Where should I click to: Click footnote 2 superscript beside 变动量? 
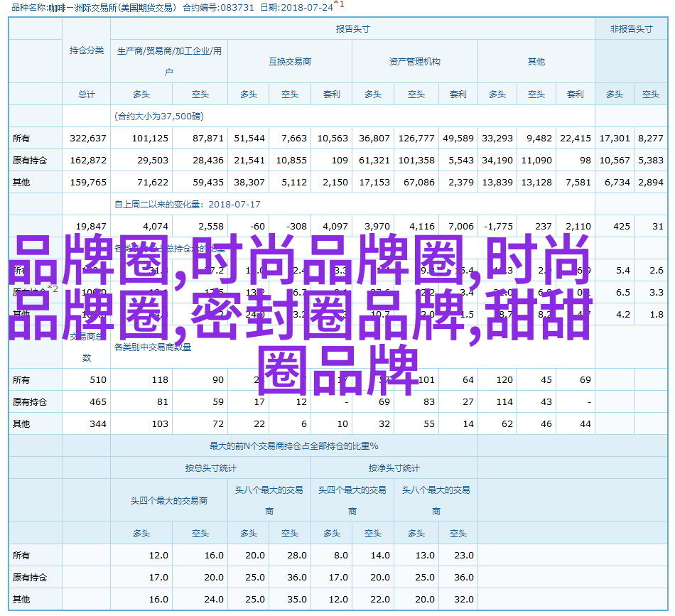pyautogui.click(x=55, y=289)
